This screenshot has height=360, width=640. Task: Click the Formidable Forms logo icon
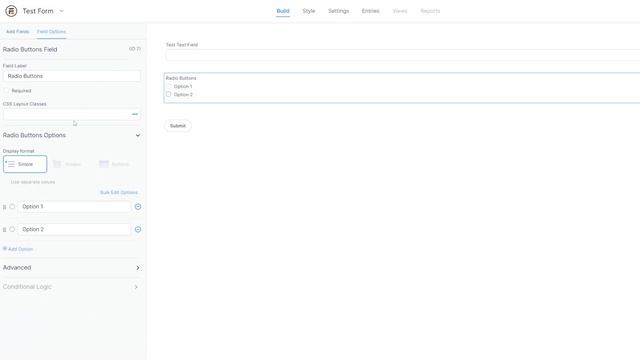click(11, 11)
